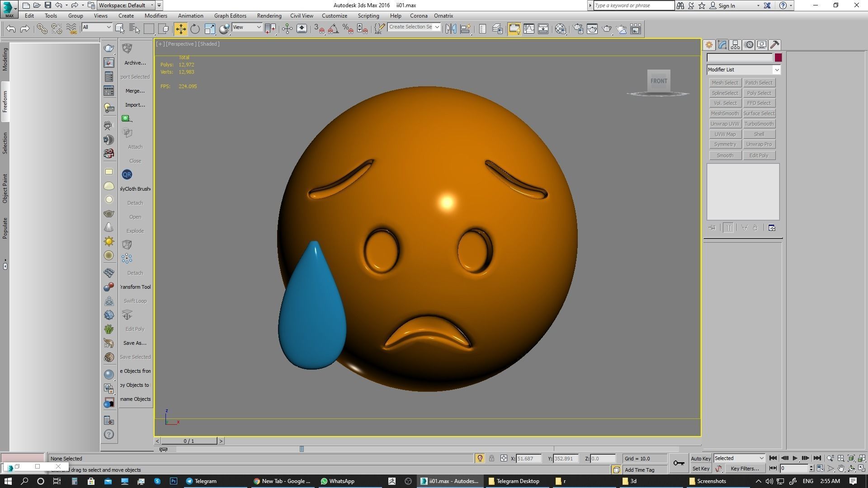Expand the Sign In dropdown arrow
This screenshot has height=488, width=868.
point(758,6)
